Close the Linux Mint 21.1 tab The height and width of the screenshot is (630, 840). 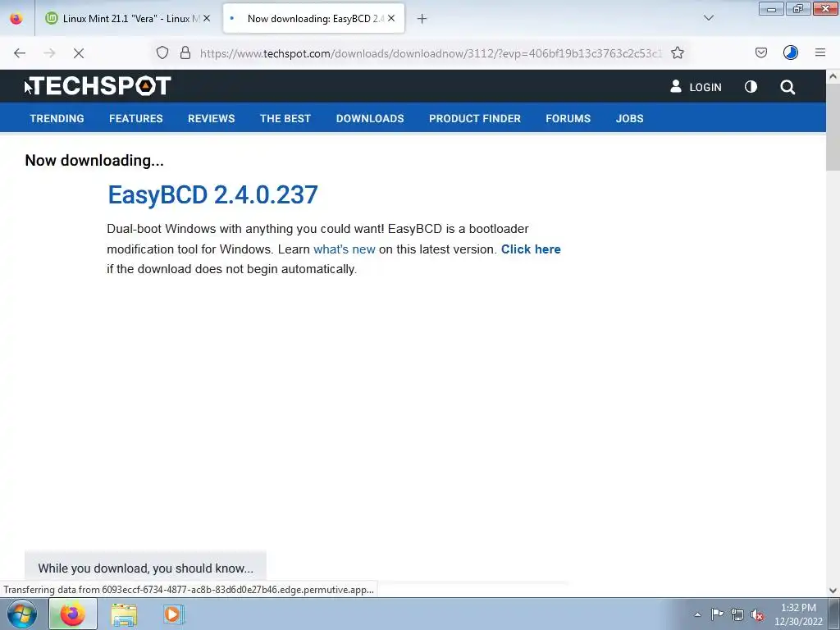coord(207,18)
